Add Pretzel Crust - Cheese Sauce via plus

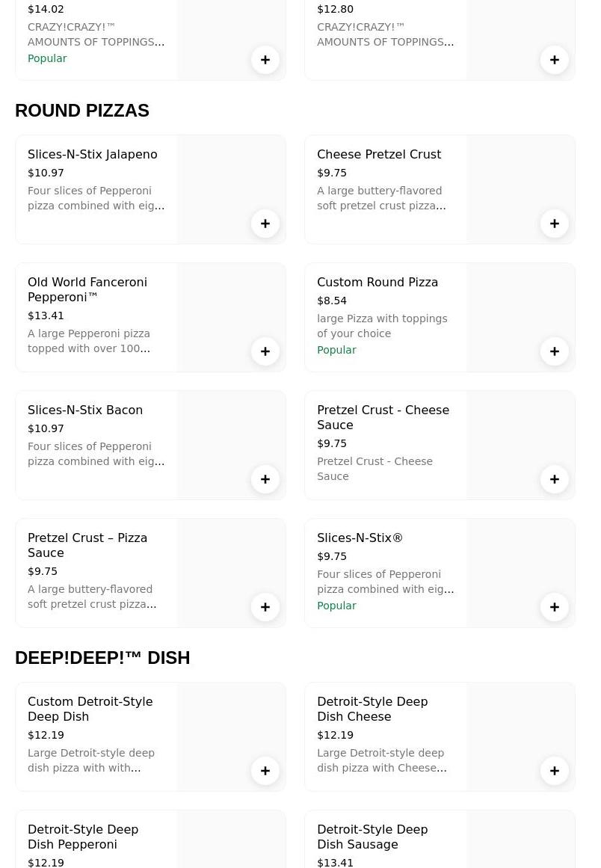click(x=555, y=479)
